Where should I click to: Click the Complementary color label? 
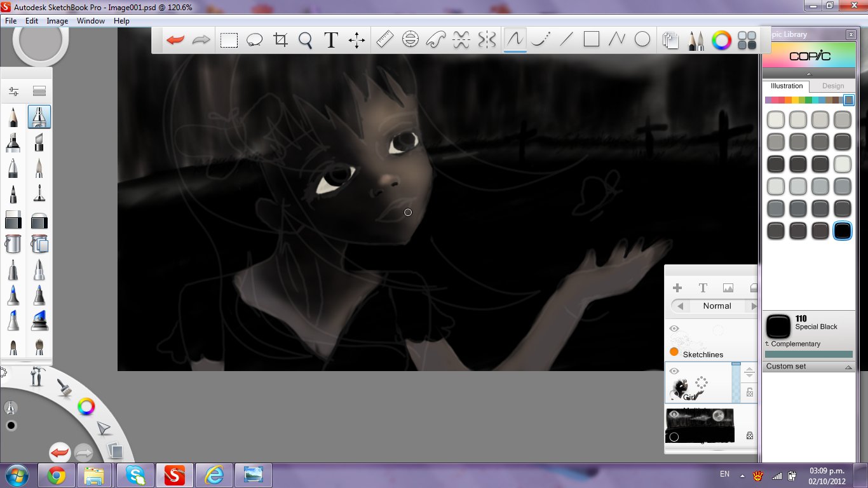[x=796, y=344]
